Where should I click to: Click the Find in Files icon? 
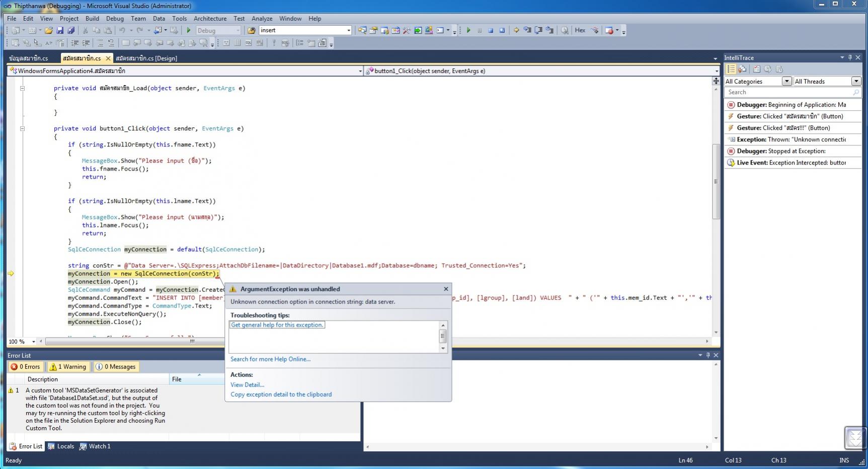coord(251,31)
